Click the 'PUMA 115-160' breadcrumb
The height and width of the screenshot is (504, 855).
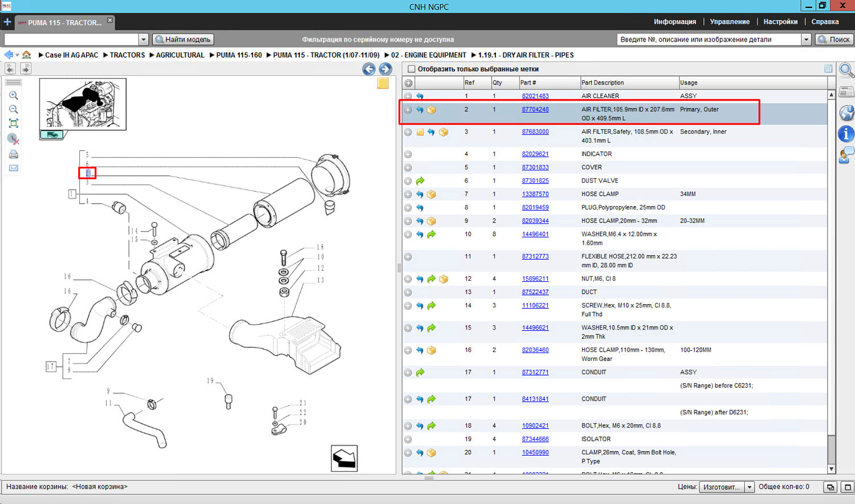239,55
